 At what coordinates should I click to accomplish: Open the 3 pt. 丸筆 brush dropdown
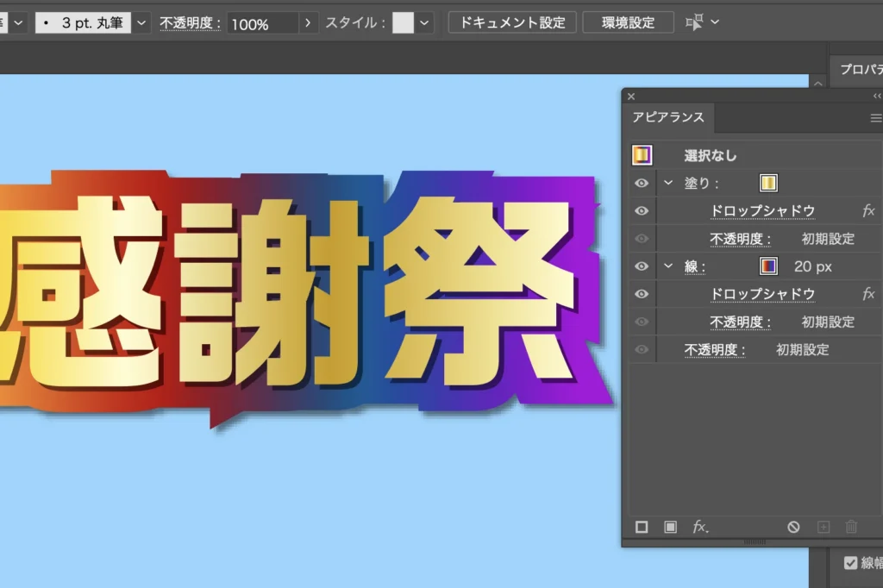click(x=142, y=23)
